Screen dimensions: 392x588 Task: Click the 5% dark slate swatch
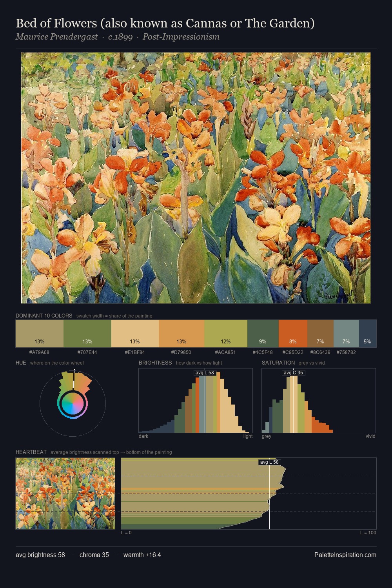(x=368, y=334)
